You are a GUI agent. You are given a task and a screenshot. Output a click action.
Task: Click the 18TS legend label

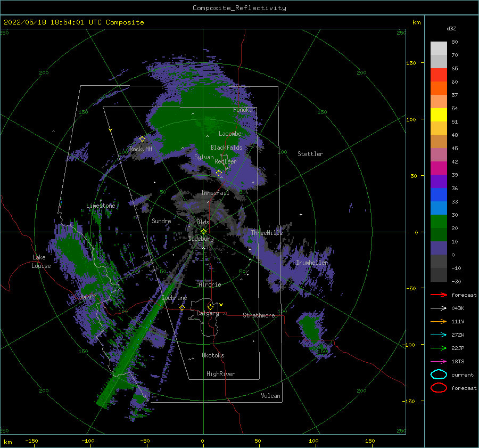458,362
